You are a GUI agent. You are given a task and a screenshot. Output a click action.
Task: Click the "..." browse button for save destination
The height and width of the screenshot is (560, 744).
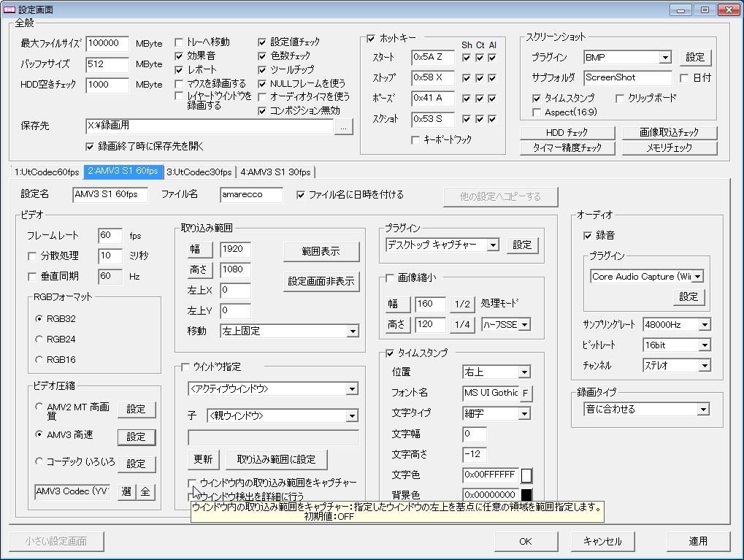[x=345, y=126]
